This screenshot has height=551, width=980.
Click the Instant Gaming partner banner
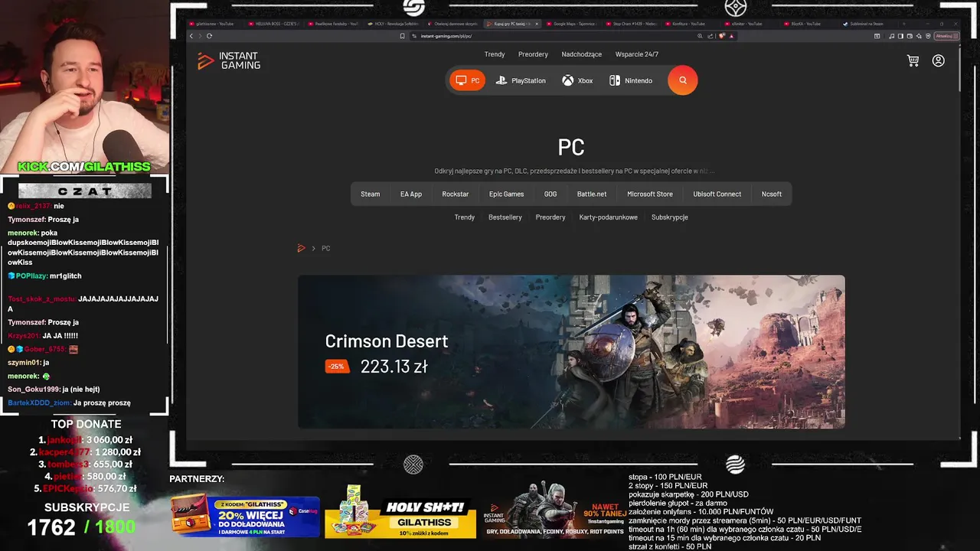tap(554, 510)
